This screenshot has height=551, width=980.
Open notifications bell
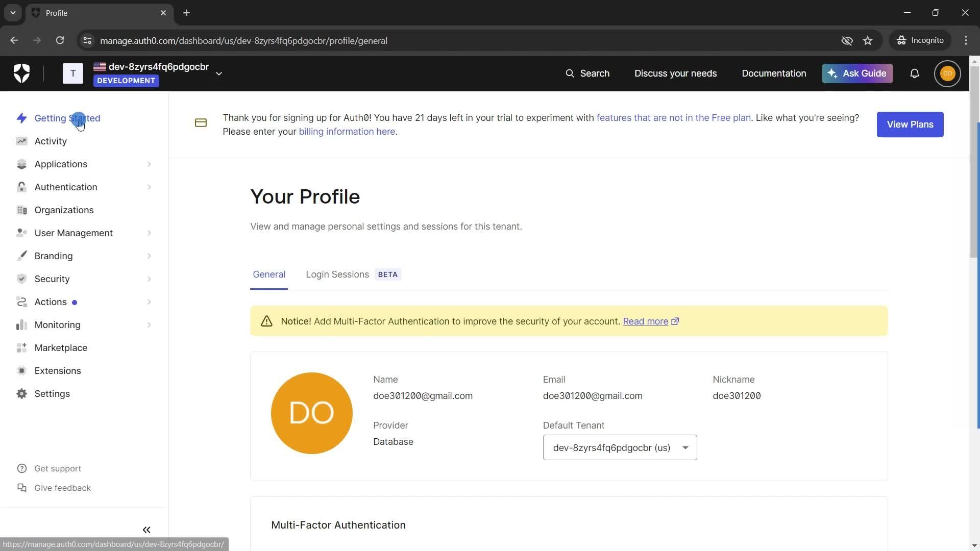(x=915, y=73)
